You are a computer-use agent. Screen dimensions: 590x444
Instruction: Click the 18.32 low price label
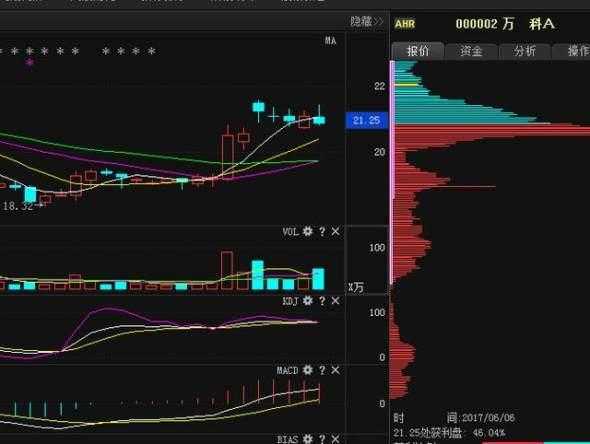[x=18, y=206]
